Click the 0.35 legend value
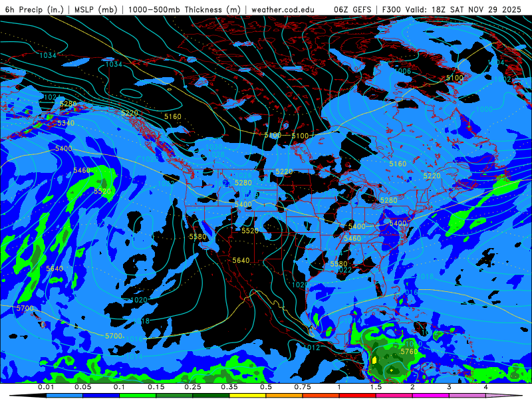Image resolution: width=532 pixels, height=399 pixels. (229, 387)
